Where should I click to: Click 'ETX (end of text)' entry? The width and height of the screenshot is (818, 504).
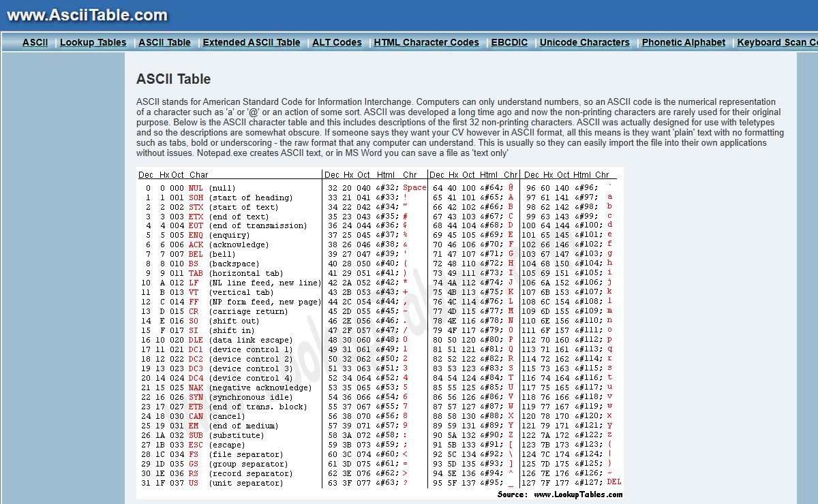click(x=228, y=217)
